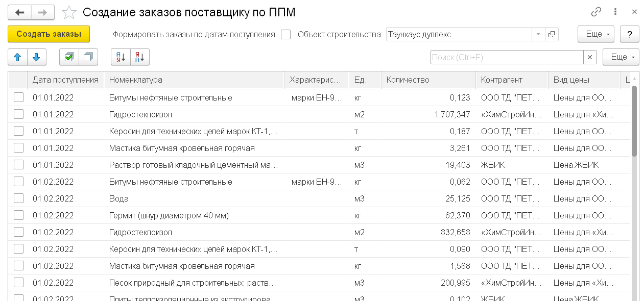Tick checkbox for Гидростеклоизол 01.01.2022 row
Viewport: 644px width, 301px height.
pos(19,114)
